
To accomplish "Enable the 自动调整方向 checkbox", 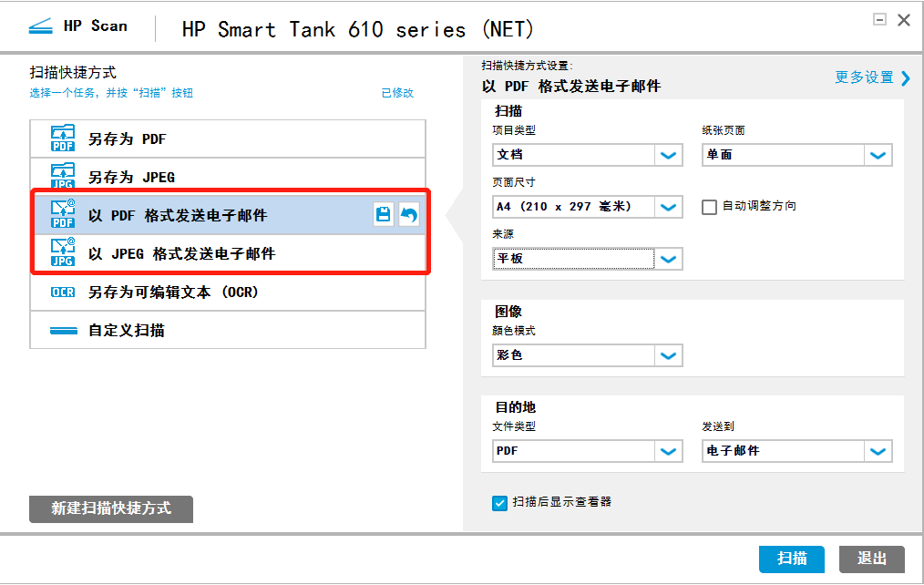I will point(710,207).
